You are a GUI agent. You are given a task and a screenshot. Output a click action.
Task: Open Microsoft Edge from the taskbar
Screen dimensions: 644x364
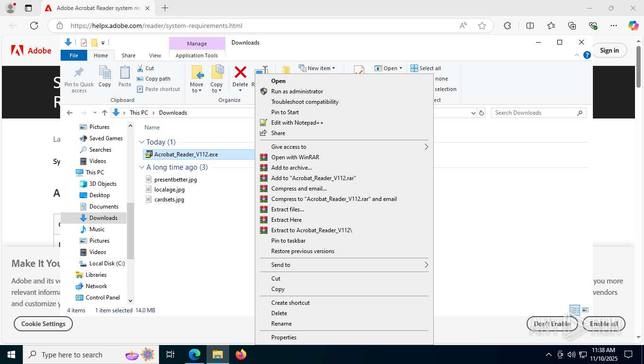click(195, 355)
